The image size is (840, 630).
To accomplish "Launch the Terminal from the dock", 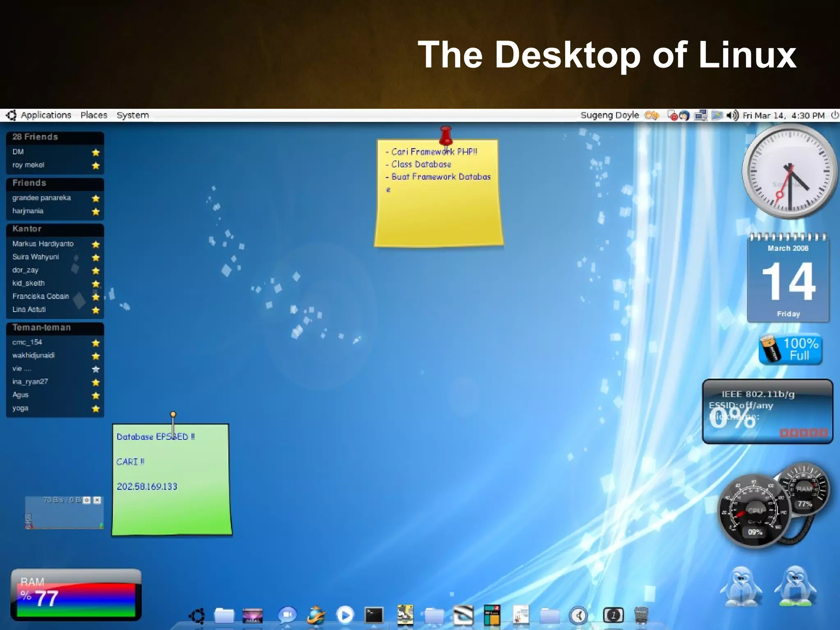I will click(374, 616).
